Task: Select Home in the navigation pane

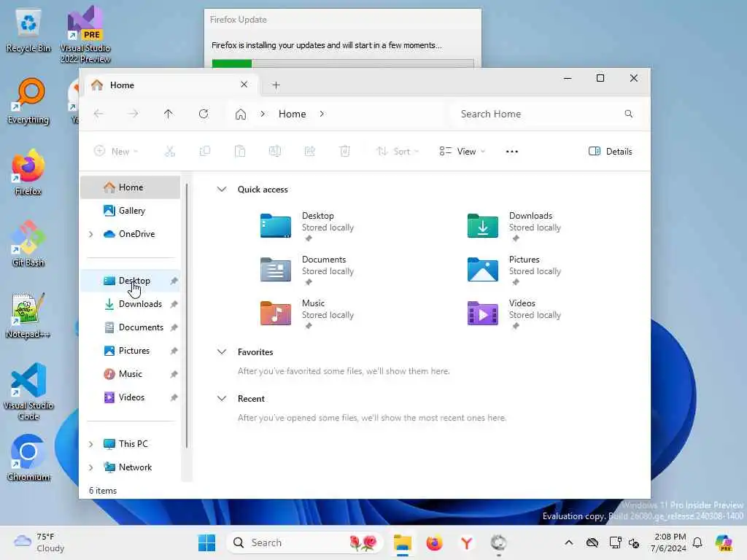Action: coord(130,187)
